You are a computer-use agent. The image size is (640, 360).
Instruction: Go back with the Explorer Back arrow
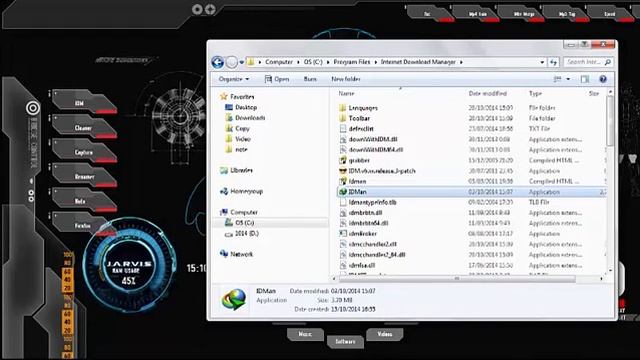click(218, 62)
